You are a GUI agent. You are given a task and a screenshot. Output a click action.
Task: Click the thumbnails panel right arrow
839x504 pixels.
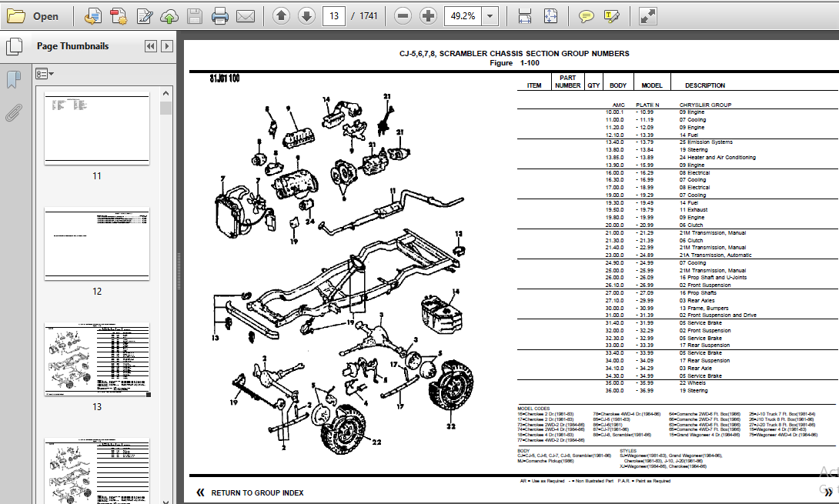pos(167,46)
